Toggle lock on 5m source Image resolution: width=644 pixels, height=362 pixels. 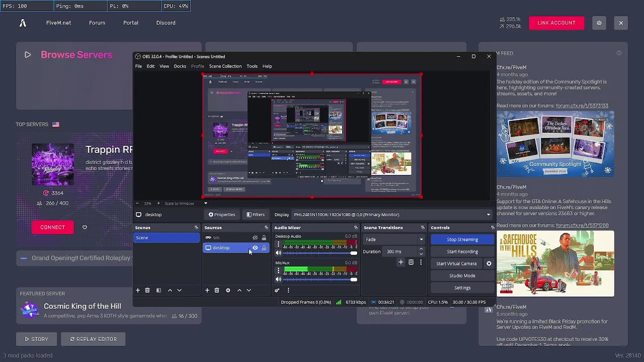[x=264, y=238]
